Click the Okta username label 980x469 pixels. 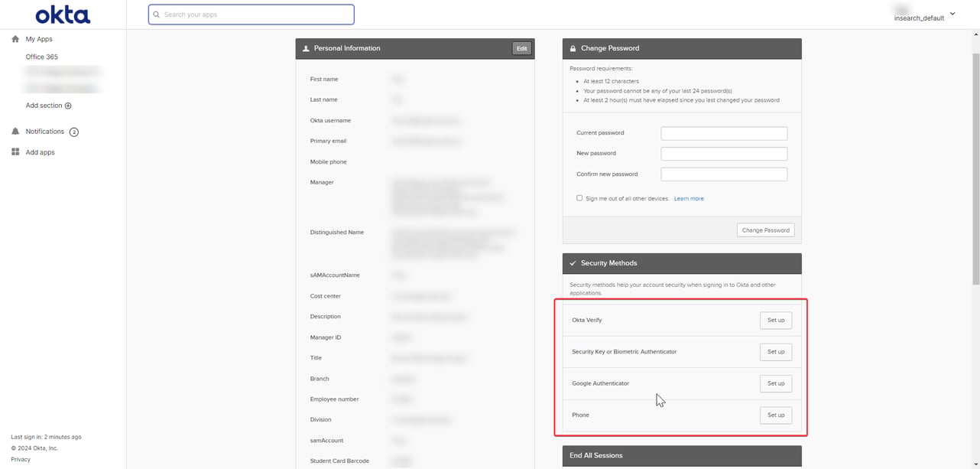pyautogui.click(x=330, y=121)
